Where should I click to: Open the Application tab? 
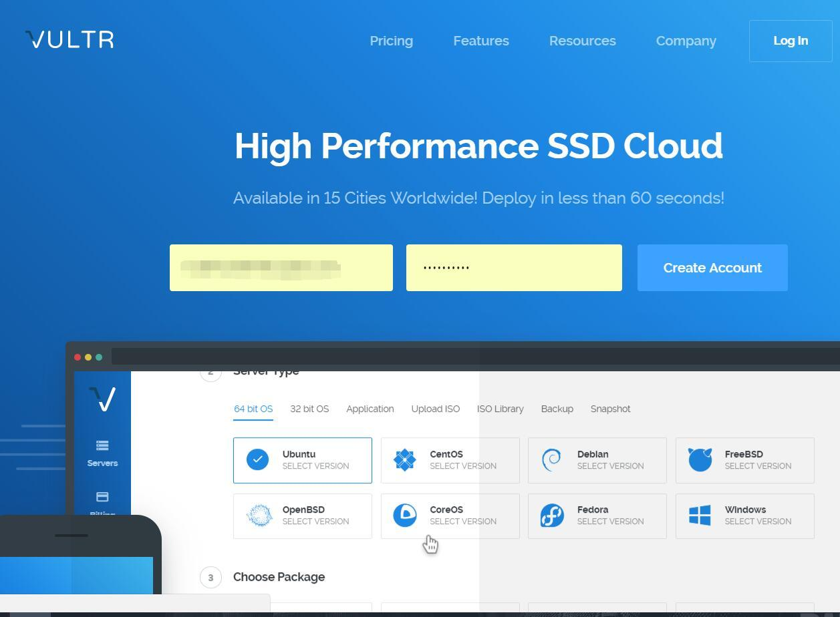tap(370, 409)
